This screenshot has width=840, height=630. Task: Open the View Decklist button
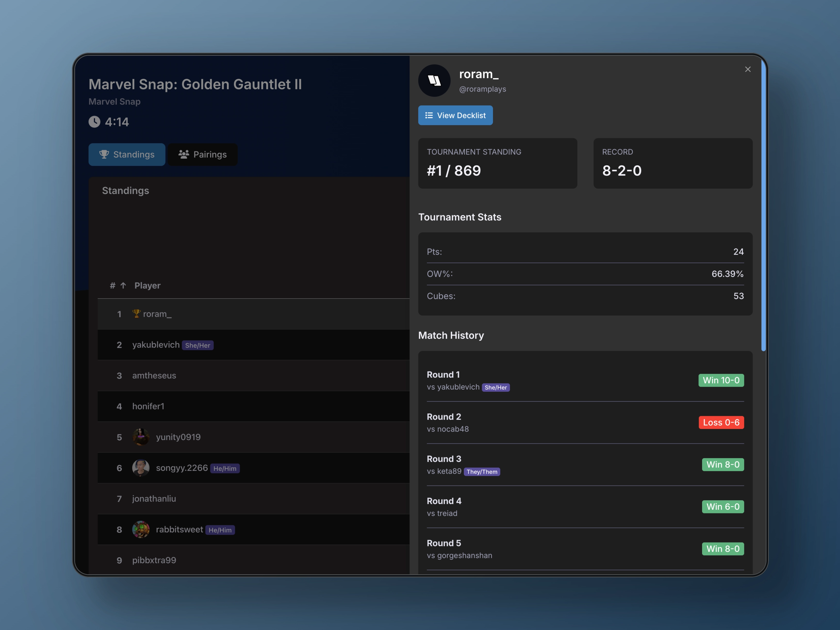pyautogui.click(x=455, y=115)
